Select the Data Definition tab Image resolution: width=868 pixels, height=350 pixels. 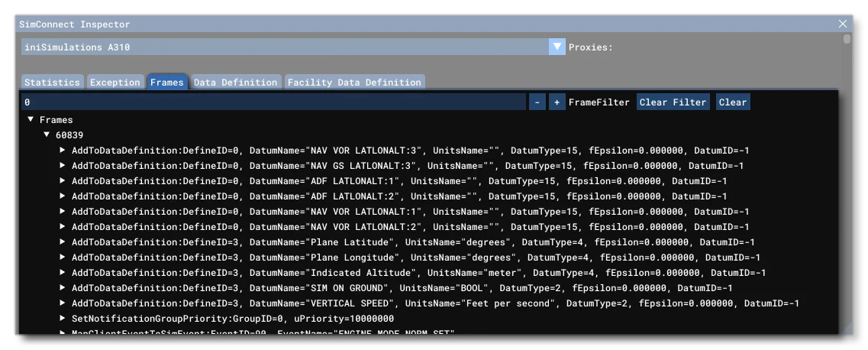235,82
